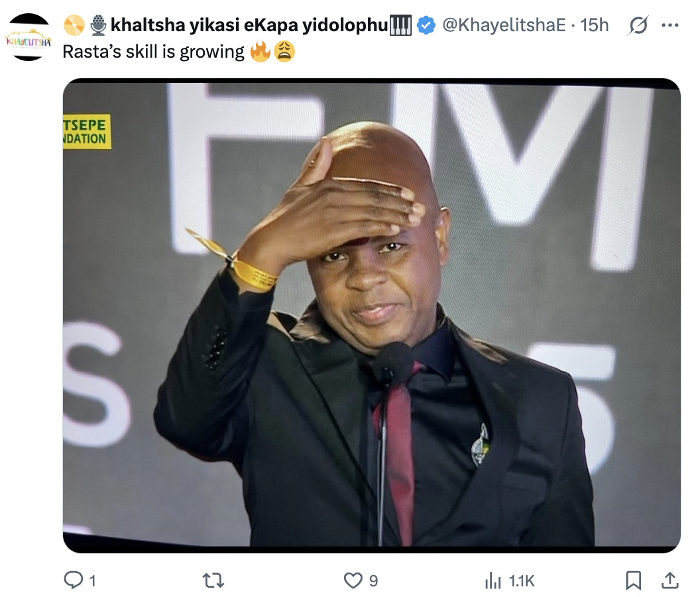
Task: Open the Khayelitsha profile avatar
Action: pyautogui.click(x=28, y=37)
